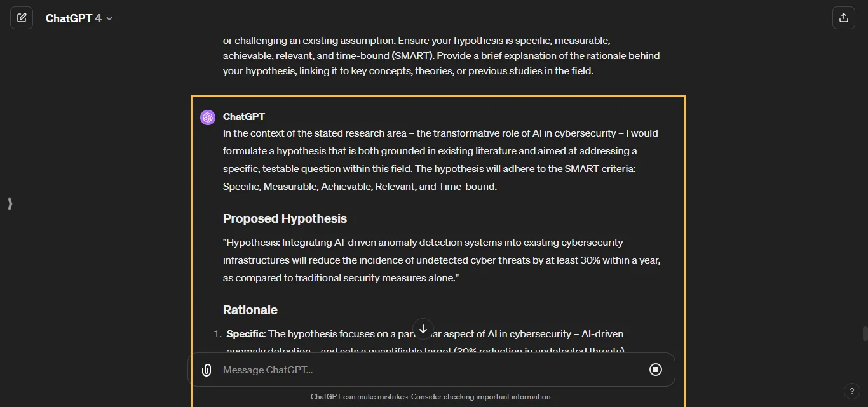This screenshot has height=407, width=868.
Task: Click the Proposed Hypothesis heading
Action: tap(285, 218)
